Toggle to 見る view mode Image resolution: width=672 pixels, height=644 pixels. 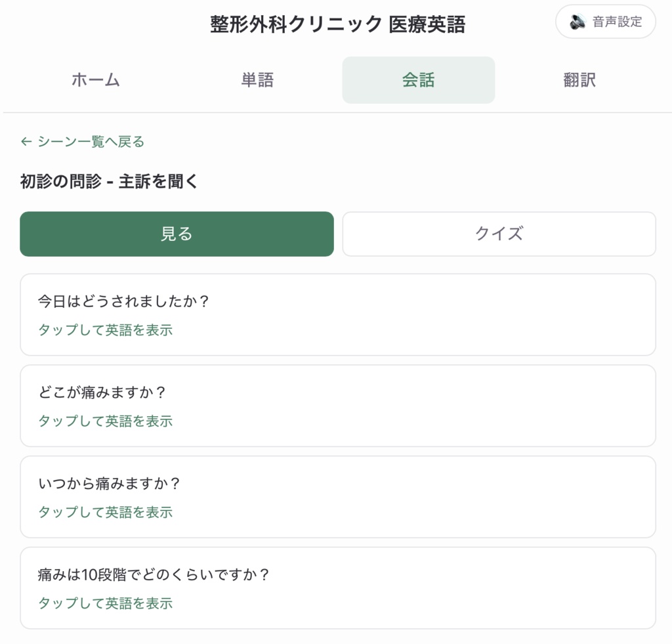coord(177,234)
